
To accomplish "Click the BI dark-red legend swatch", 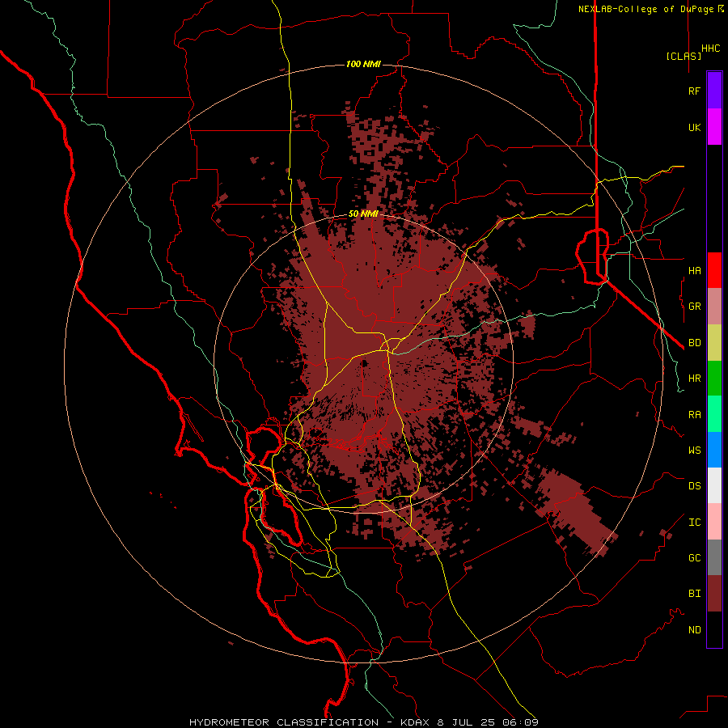I will (x=714, y=594).
